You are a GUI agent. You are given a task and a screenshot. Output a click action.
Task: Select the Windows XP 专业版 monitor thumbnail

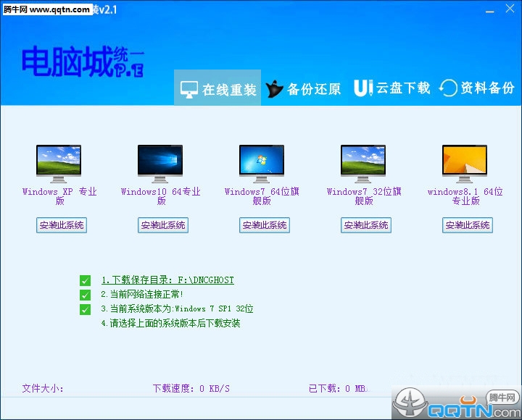click(x=59, y=164)
